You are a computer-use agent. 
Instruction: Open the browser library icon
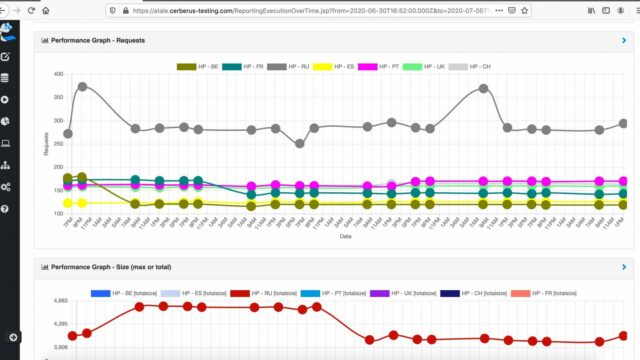pyautogui.click(x=591, y=11)
